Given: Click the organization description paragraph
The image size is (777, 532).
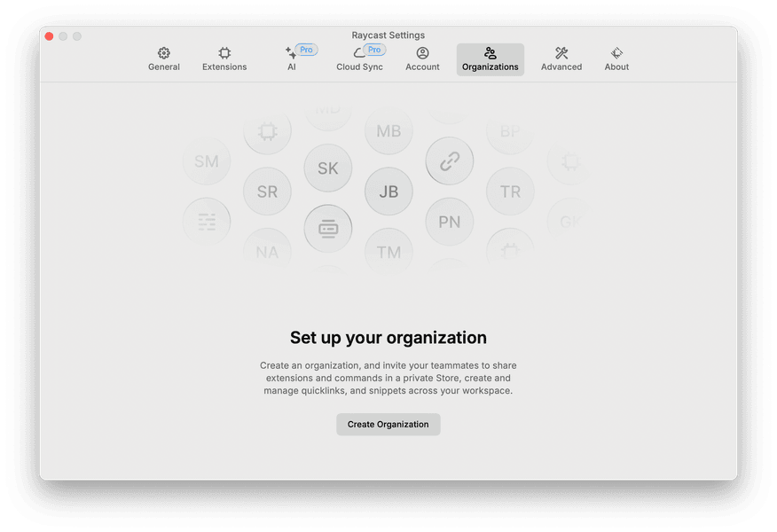Looking at the screenshot, I should (x=388, y=378).
